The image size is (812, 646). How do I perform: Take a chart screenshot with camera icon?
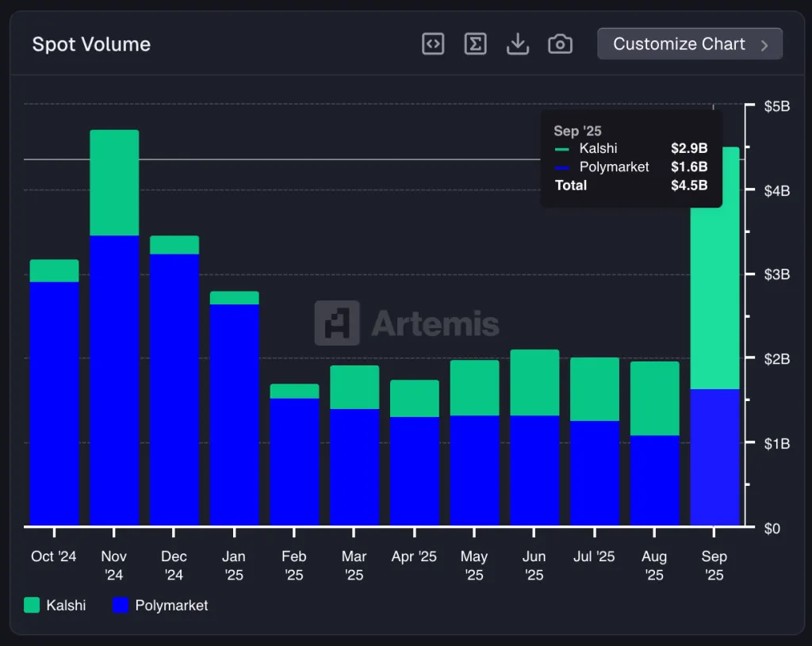click(x=560, y=44)
